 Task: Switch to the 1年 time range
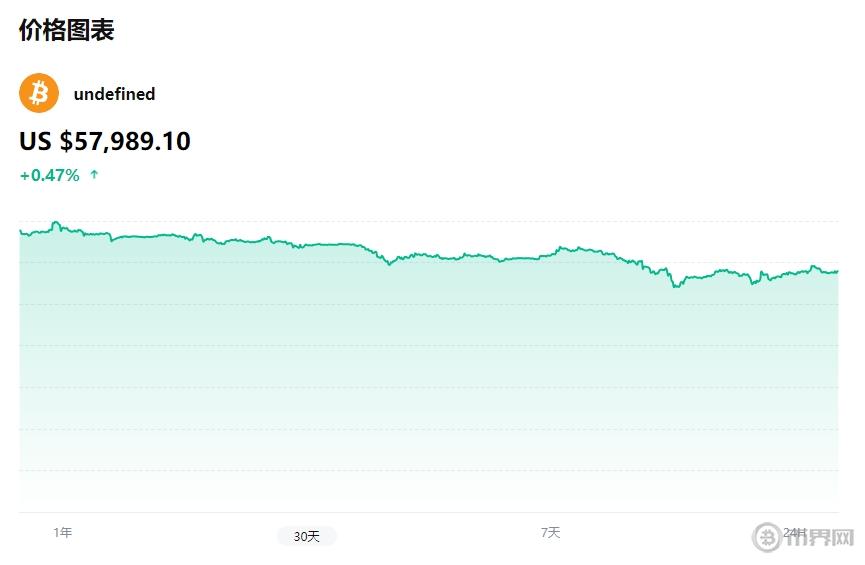tap(62, 532)
